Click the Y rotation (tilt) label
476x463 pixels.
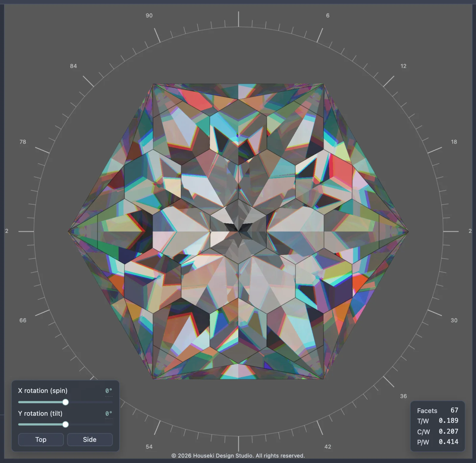click(x=40, y=414)
